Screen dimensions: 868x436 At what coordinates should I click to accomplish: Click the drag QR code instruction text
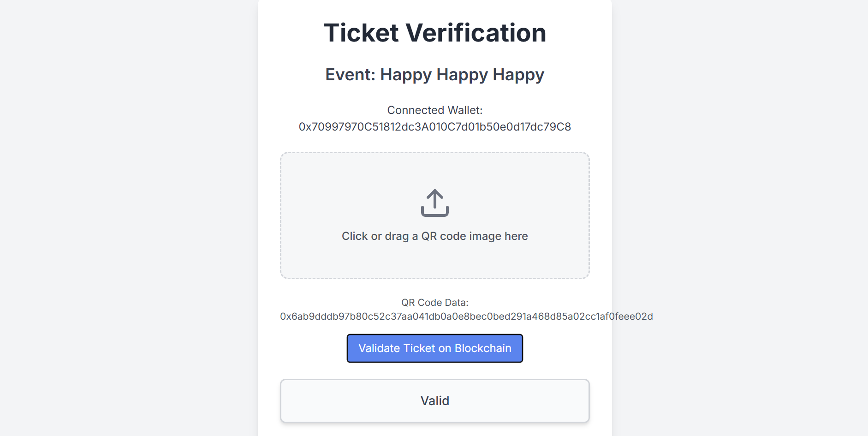(434, 236)
